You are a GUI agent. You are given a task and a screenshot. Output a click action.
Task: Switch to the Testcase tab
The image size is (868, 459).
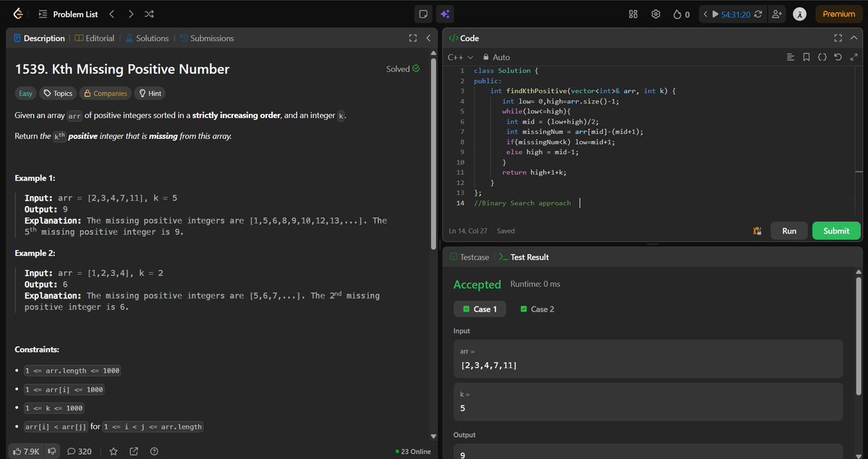469,257
